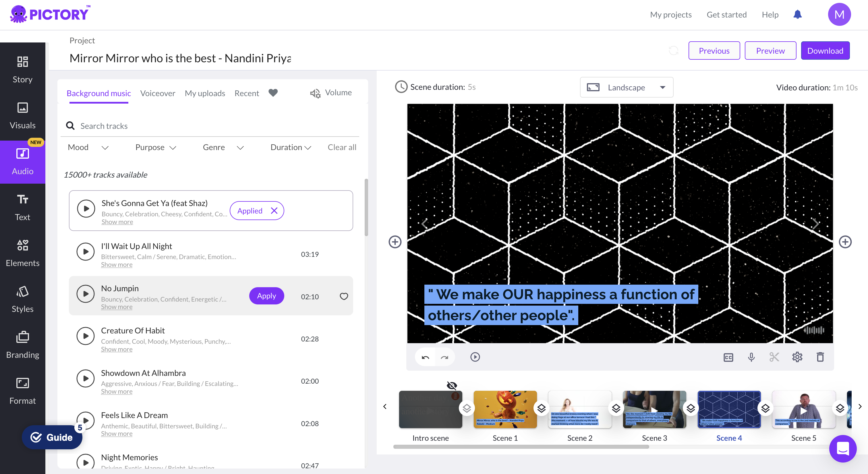Apply the No Jumpin track

[x=266, y=296]
